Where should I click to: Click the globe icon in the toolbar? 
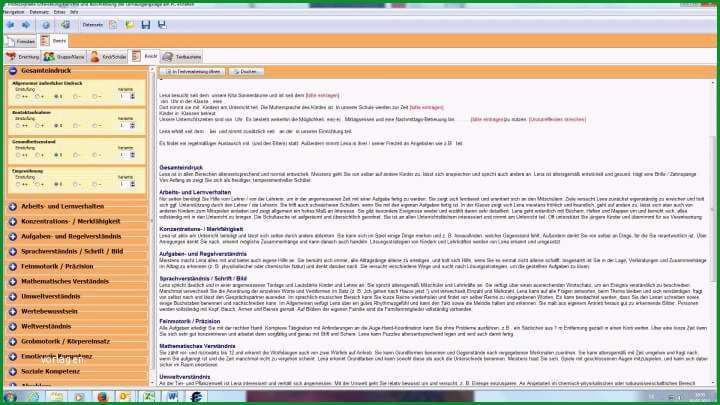click(45, 25)
